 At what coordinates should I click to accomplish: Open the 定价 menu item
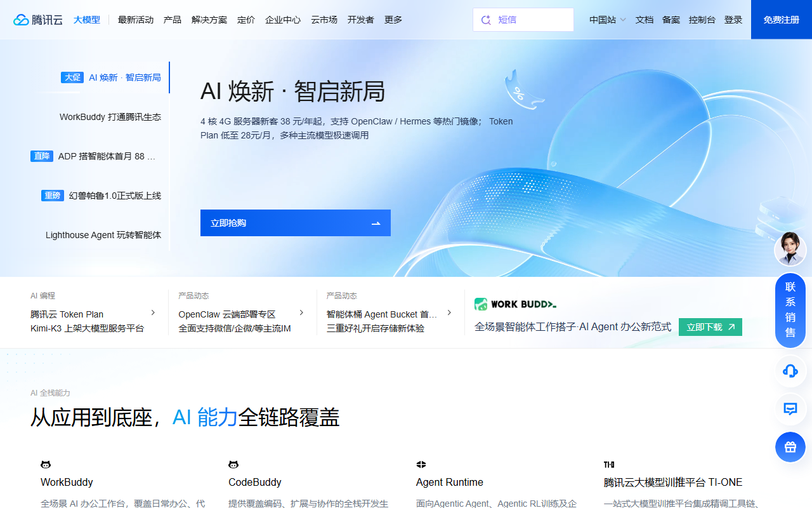tap(246, 20)
